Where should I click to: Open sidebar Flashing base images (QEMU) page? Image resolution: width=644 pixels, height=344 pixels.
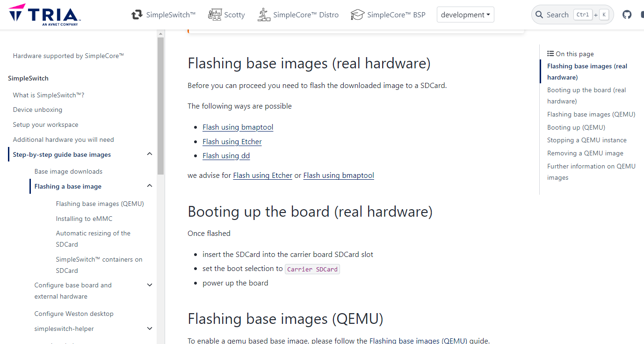tap(100, 204)
